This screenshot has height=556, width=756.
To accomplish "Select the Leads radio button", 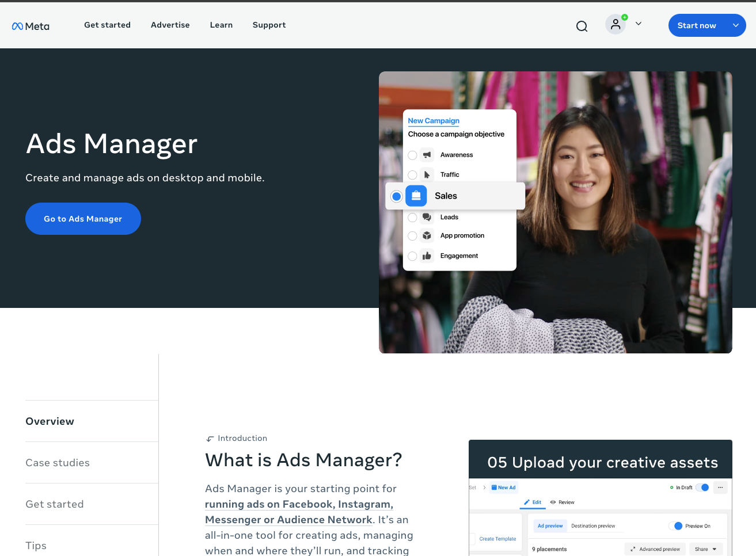I will click(412, 218).
